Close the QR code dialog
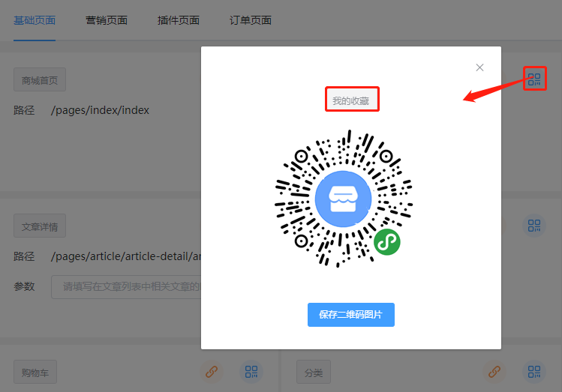Screen dimensions: 562x392 tap(479, 67)
